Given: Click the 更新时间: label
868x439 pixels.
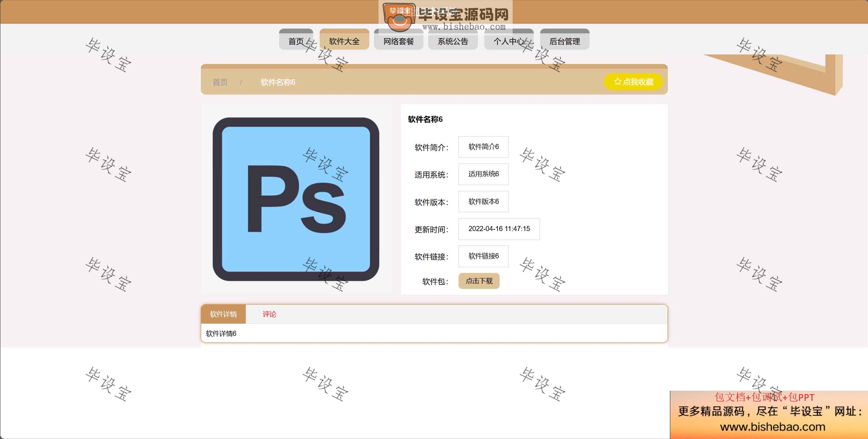Looking at the screenshot, I should point(431,229).
